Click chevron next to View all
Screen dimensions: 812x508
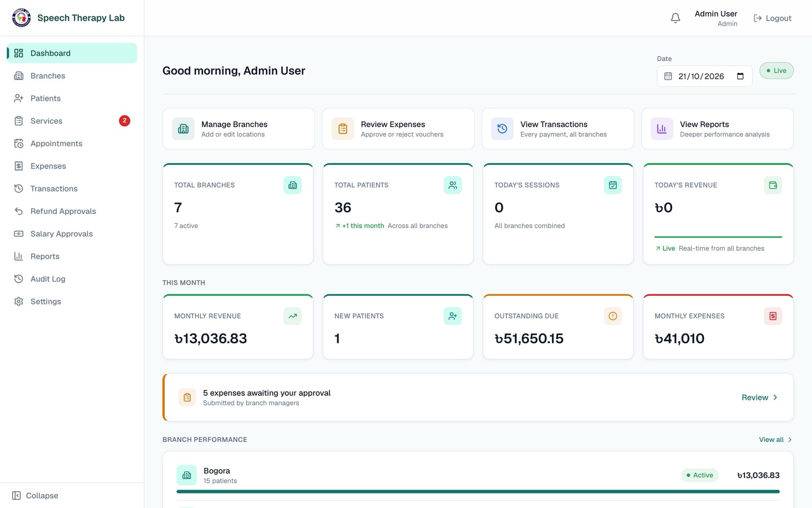790,440
